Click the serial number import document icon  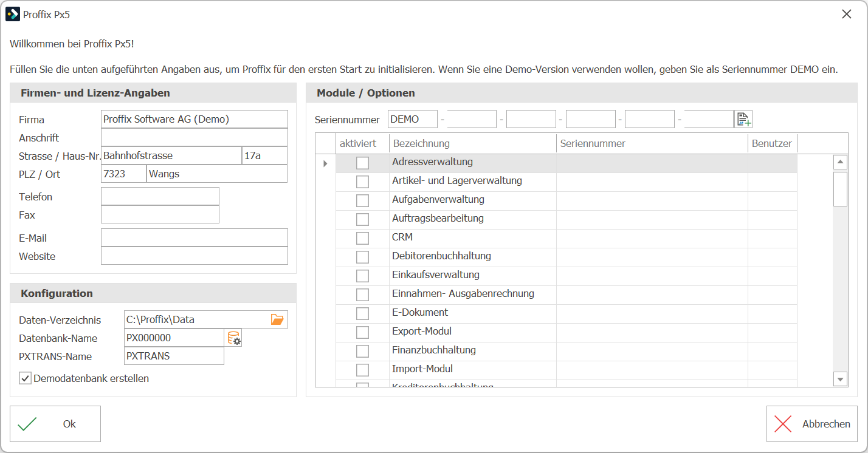click(743, 119)
